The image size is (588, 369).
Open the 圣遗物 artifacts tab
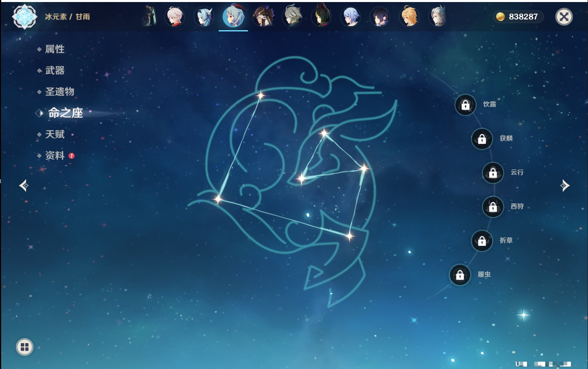[x=59, y=92]
